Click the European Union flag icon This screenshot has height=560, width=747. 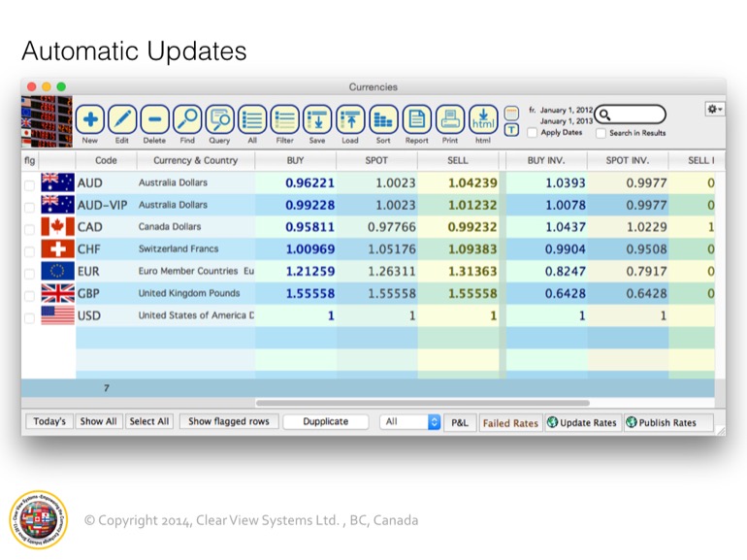point(57,271)
